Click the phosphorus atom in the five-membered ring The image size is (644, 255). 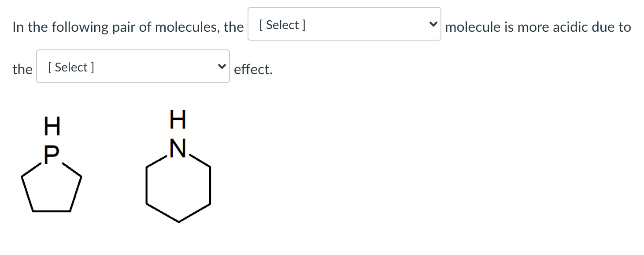coord(52,154)
